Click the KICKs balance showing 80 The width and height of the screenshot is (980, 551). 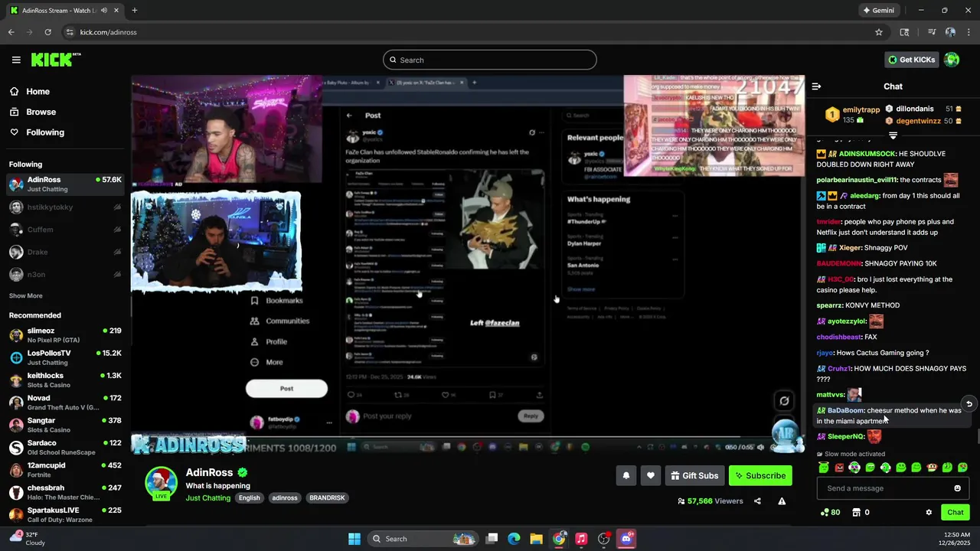[830, 512]
